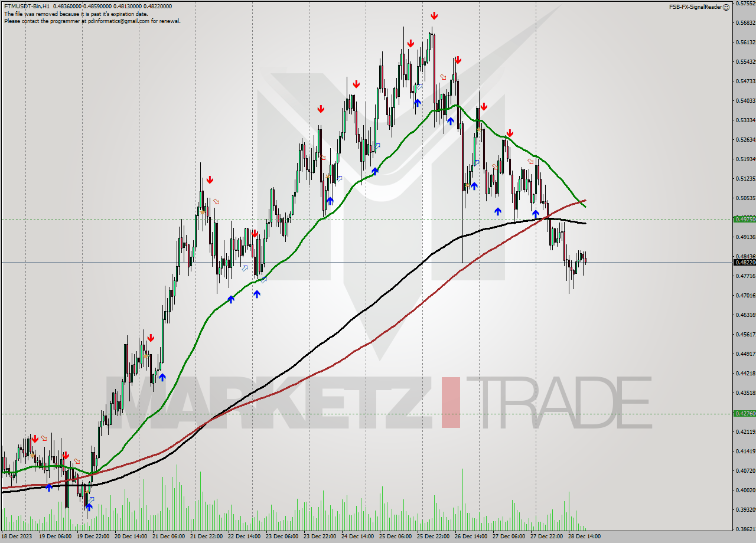Click the 22 Dec 14:00 time label
This screenshot has height=543, width=756.
pyautogui.click(x=244, y=537)
